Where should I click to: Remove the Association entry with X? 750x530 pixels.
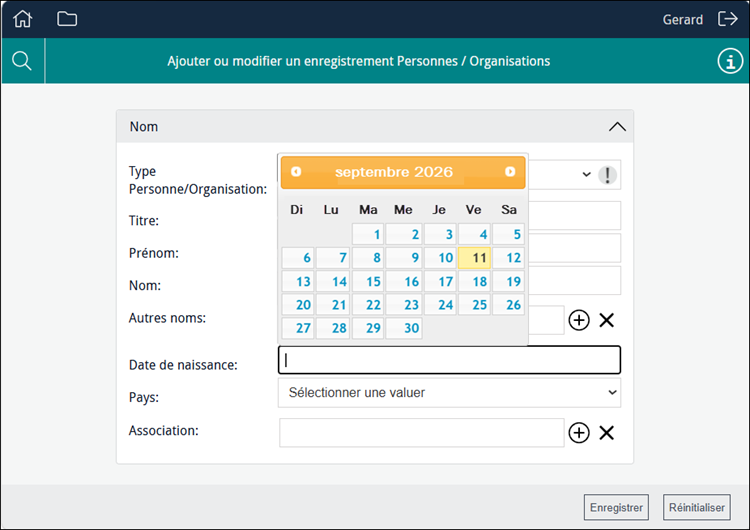pyautogui.click(x=607, y=432)
